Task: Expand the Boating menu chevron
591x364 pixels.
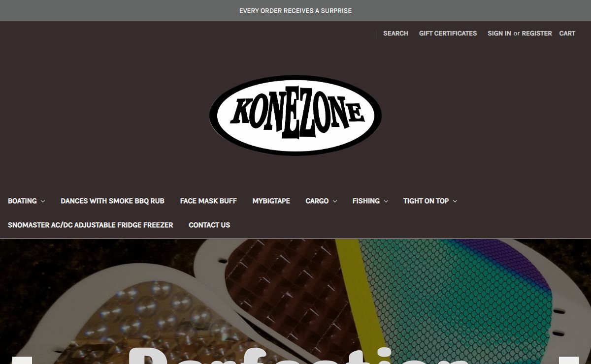Action: [43, 201]
